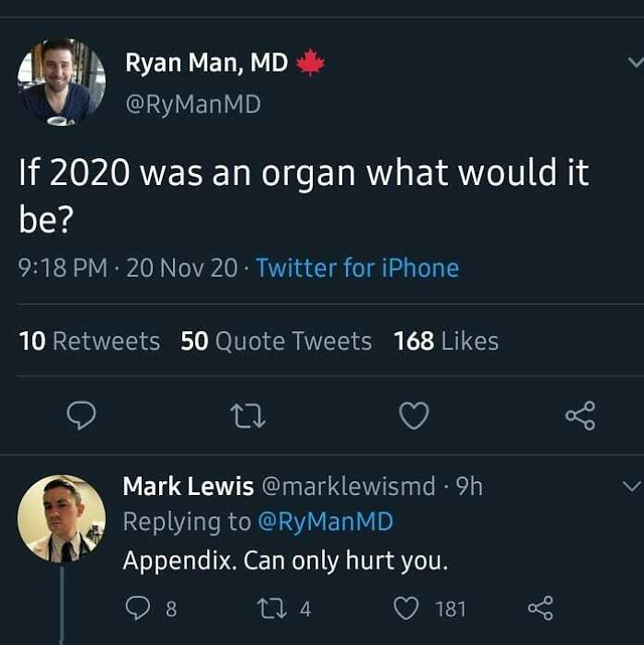Click the Twitter for iPhone link

pos(357,269)
